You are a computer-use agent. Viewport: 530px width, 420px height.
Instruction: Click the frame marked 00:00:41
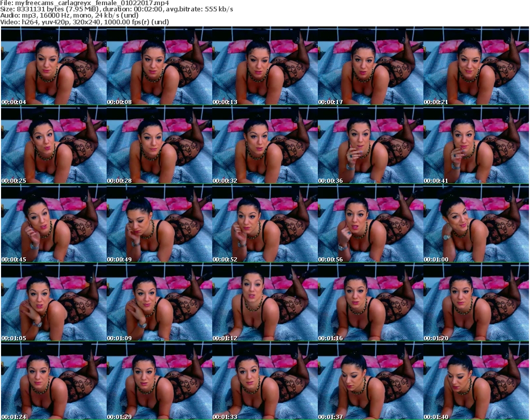476,144
